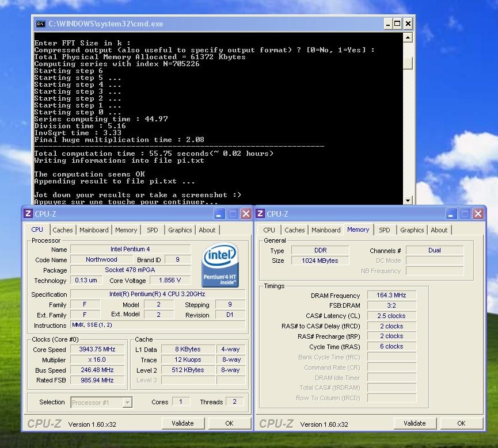This screenshot has width=498, height=448.
Task: Click the Technology value 0.13 um
Action: [x=86, y=280]
